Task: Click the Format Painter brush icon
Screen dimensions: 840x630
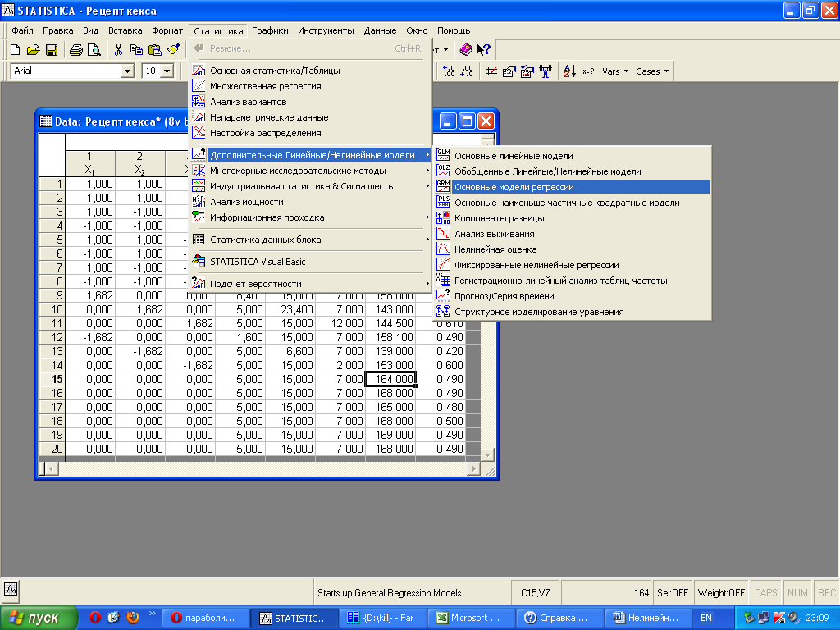Action: click(x=172, y=50)
